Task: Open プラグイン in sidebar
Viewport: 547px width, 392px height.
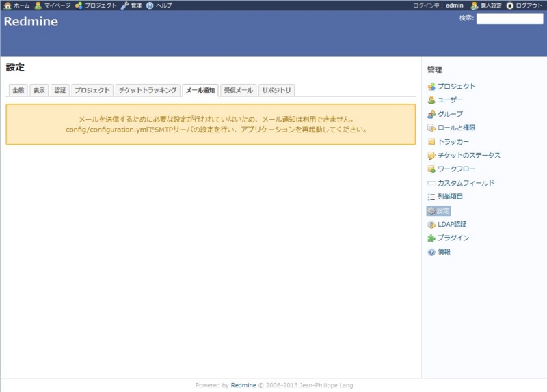Action: pyautogui.click(x=453, y=238)
